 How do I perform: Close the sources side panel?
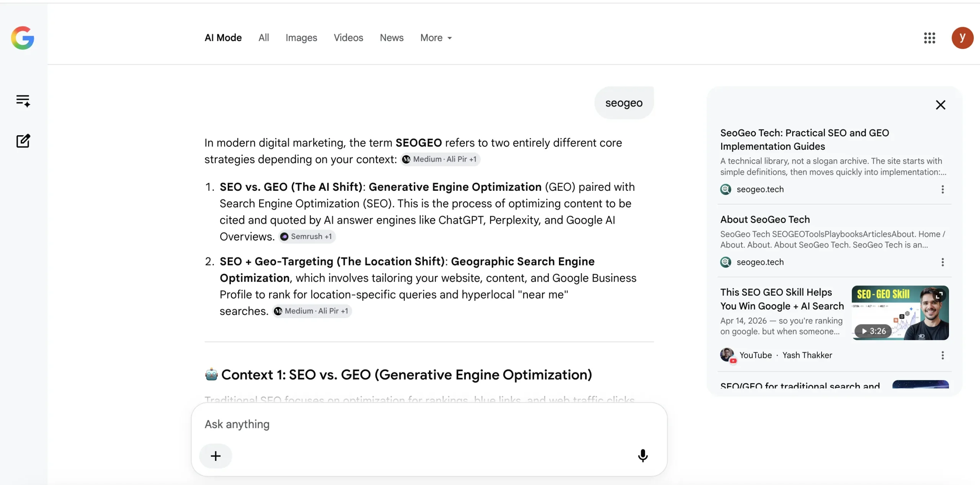coord(941,105)
